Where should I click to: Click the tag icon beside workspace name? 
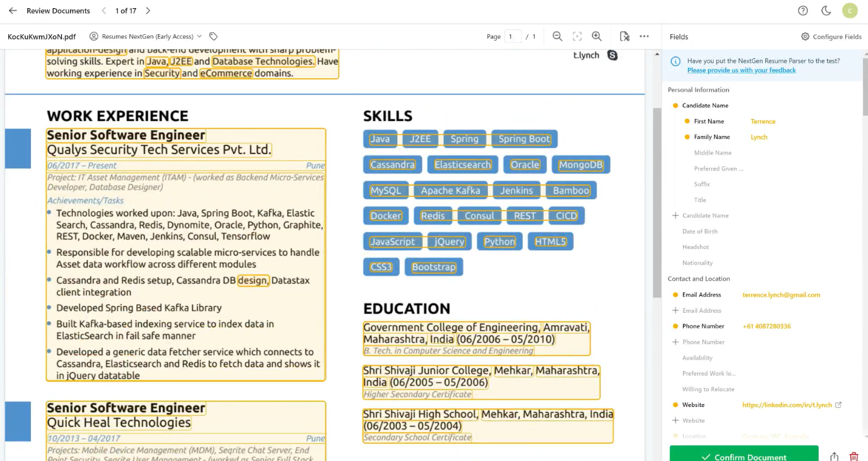click(x=214, y=36)
